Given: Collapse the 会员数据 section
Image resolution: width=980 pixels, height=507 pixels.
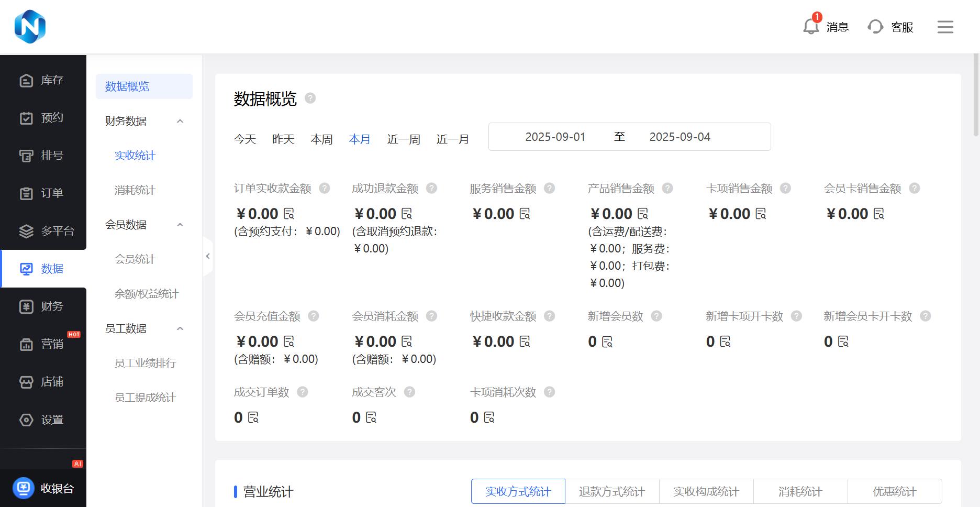Looking at the screenshot, I should tap(180, 225).
